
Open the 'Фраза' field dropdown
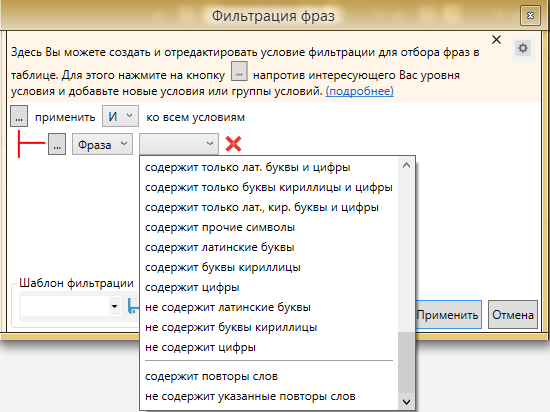(x=102, y=144)
